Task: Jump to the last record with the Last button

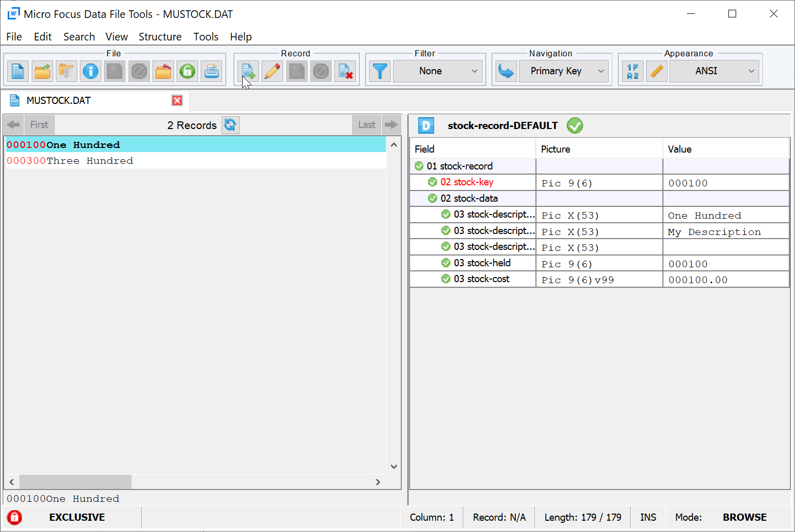Action: click(366, 124)
